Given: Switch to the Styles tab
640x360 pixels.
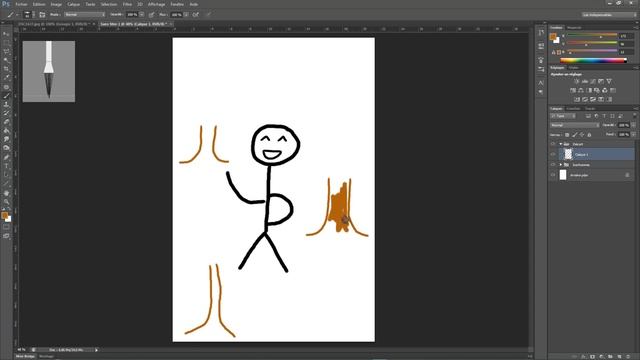Looking at the screenshot, I should point(574,68).
